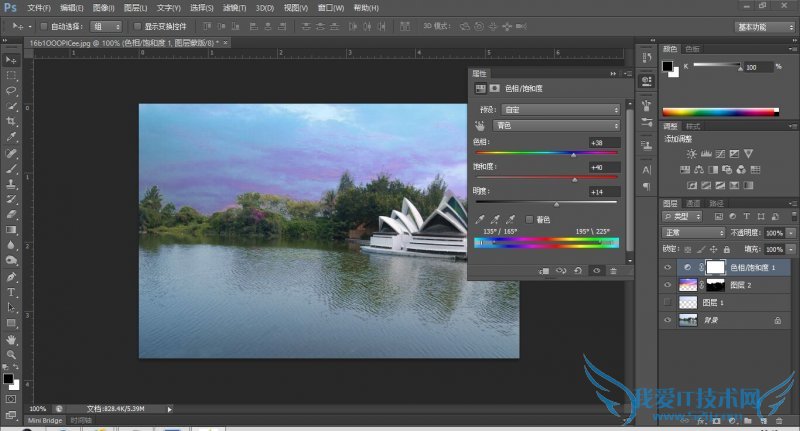Click the 饱和度 saturation slider handle
This screenshot has height=431, width=800.
click(x=574, y=180)
